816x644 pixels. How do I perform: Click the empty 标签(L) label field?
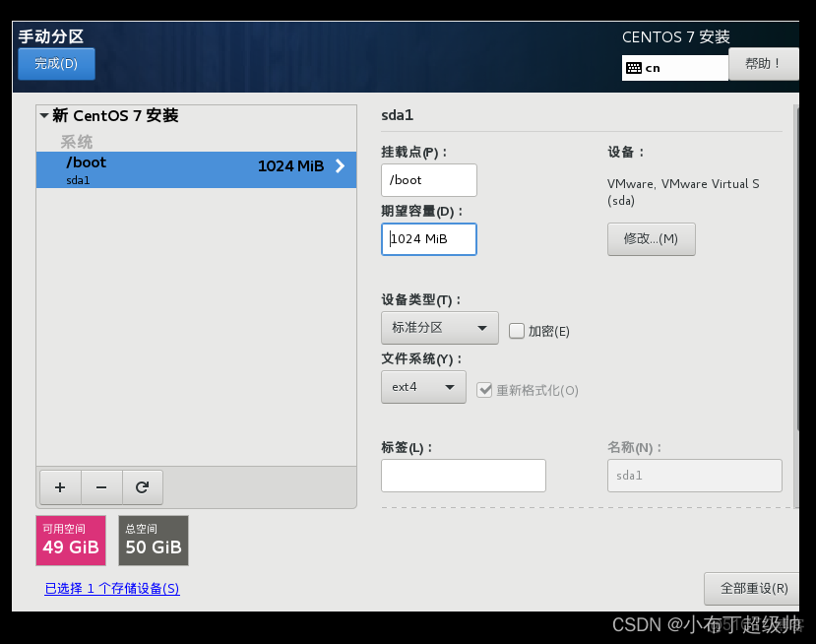[x=463, y=476]
